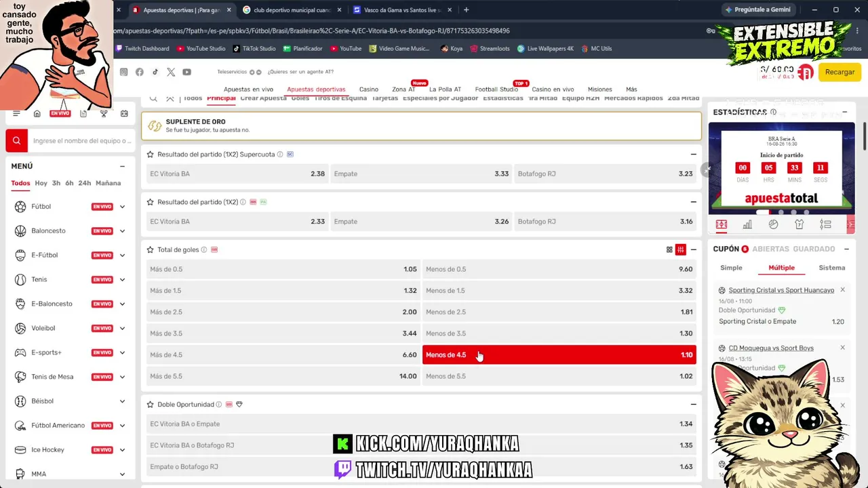The image size is (868, 488).
Task: Select Más de 2.5 at 2.00 odds
Action: (x=283, y=312)
